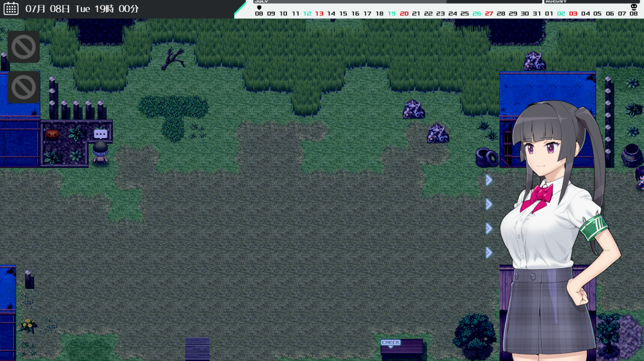Image resolution: width=644 pixels, height=361 pixels.
Task: Click the round dark tree beside the CHECK bench
Action: point(475,337)
